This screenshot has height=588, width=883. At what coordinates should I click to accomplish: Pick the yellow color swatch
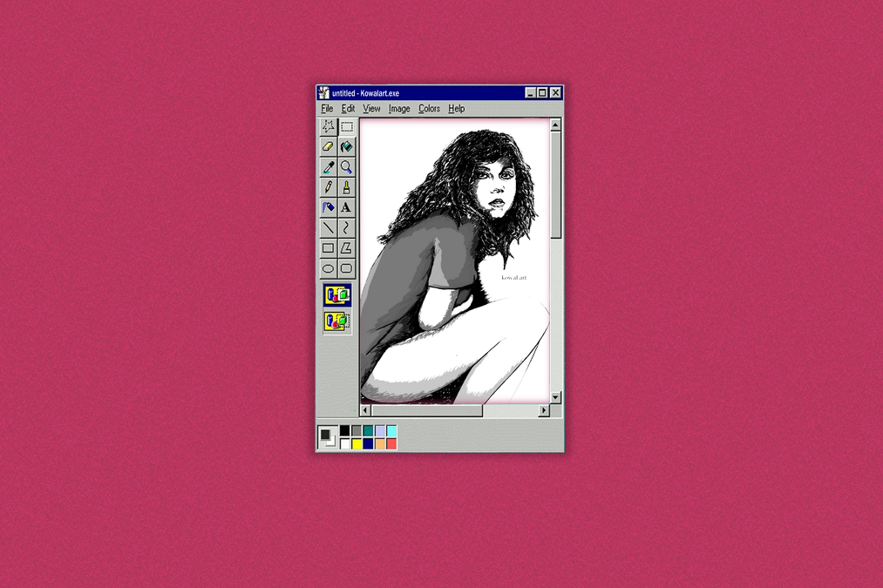(x=357, y=444)
